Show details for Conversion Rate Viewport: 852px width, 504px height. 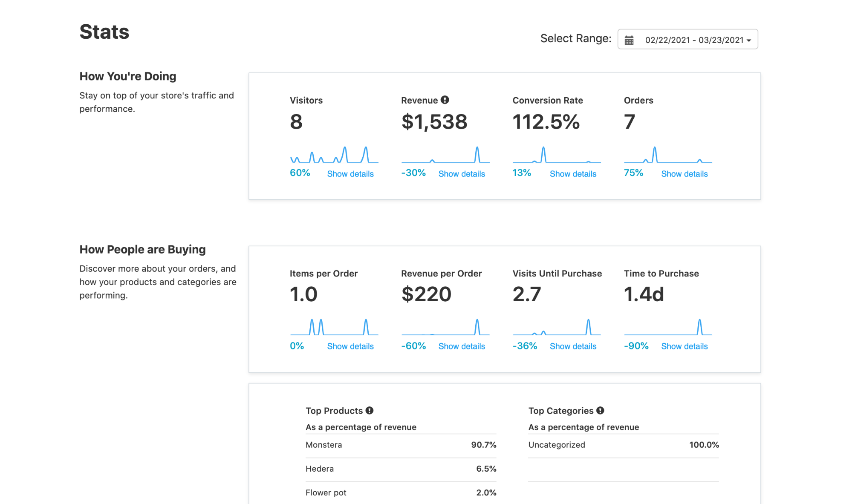[573, 173]
